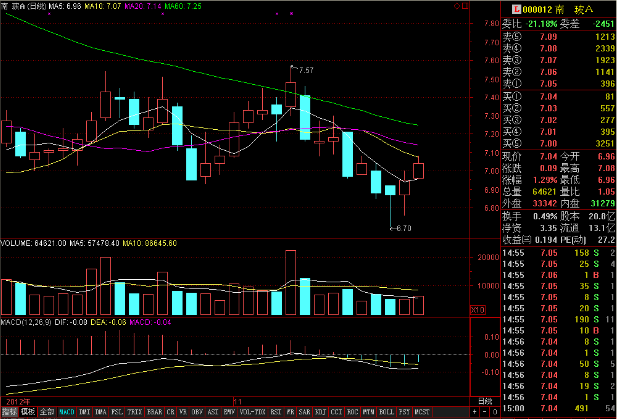Image resolution: width=617 pixels, height=419 pixels.
Task: Click the 2012年 date label on time axis
Action: tap(18, 402)
